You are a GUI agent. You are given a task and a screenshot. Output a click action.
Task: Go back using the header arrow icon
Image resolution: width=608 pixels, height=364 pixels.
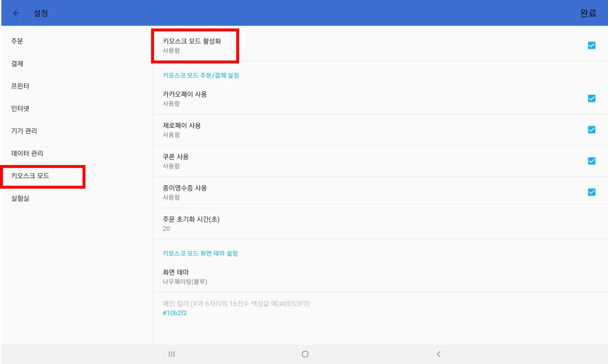point(16,13)
